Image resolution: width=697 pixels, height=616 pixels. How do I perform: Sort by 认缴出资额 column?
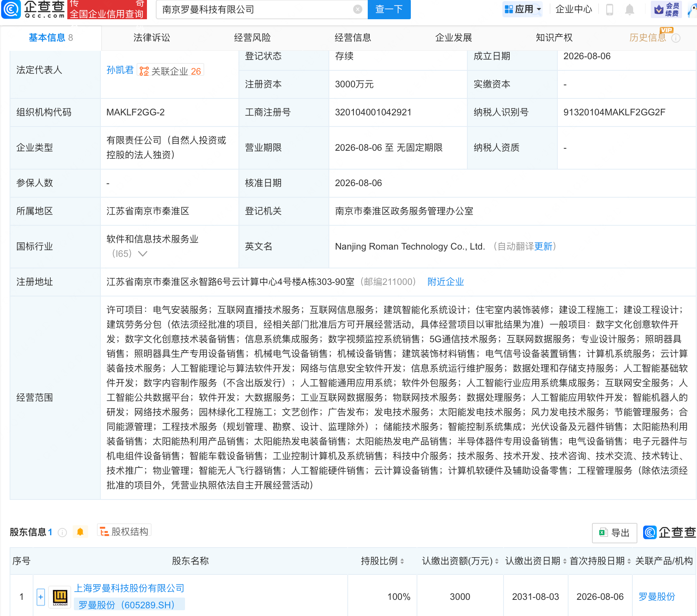tap(497, 561)
